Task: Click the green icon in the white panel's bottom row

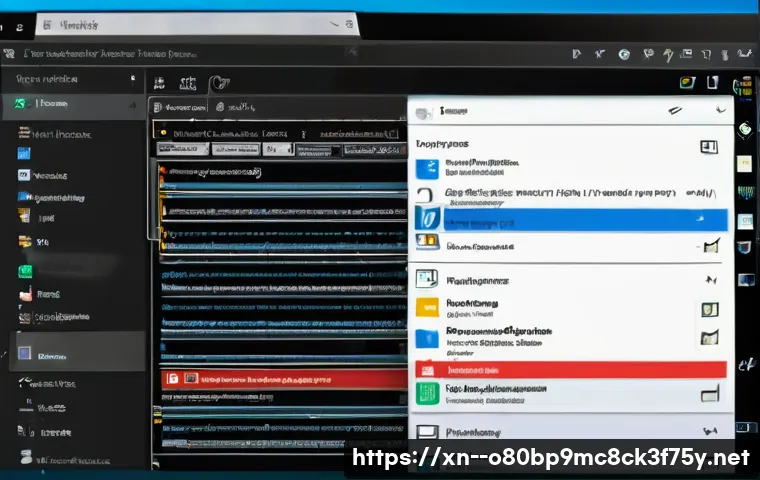Action: click(x=427, y=392)
